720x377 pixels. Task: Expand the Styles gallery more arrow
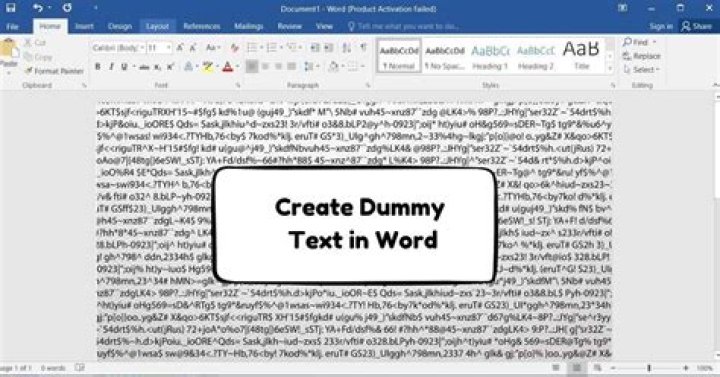tap(610, 68)
